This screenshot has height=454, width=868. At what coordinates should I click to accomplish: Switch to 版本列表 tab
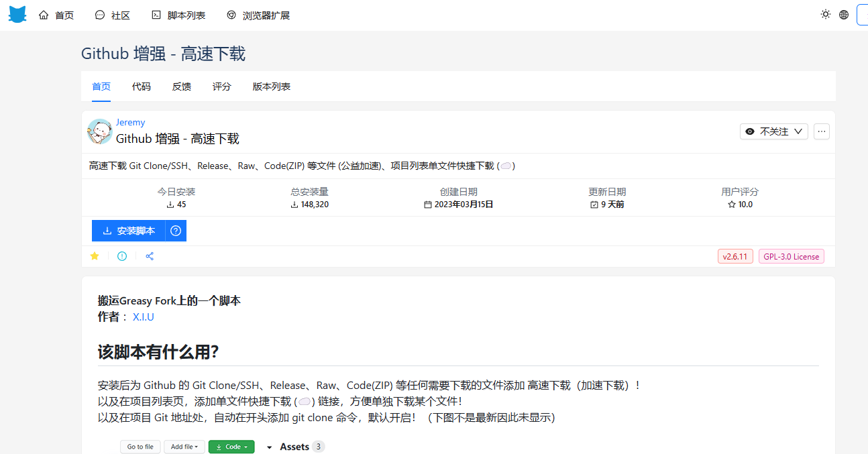272,87
